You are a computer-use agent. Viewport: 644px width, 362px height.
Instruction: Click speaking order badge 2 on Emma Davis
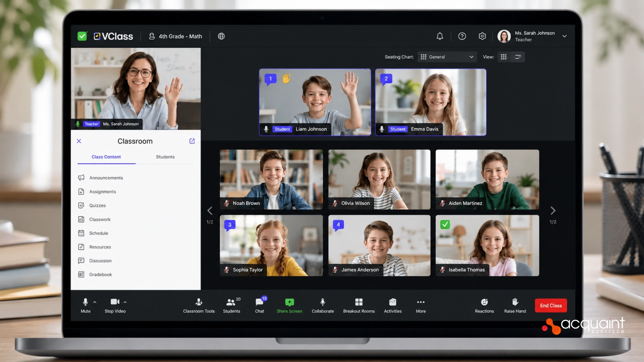(x=386, y=79)
